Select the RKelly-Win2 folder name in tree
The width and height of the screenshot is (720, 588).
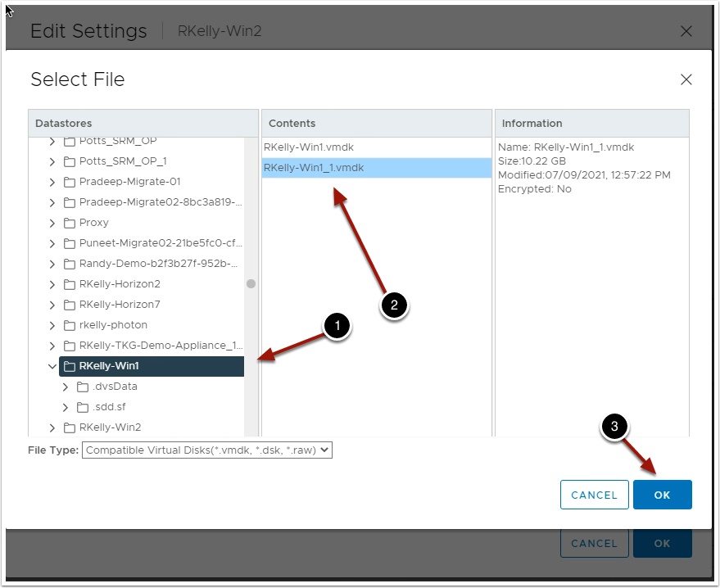(x=111, y=427)
